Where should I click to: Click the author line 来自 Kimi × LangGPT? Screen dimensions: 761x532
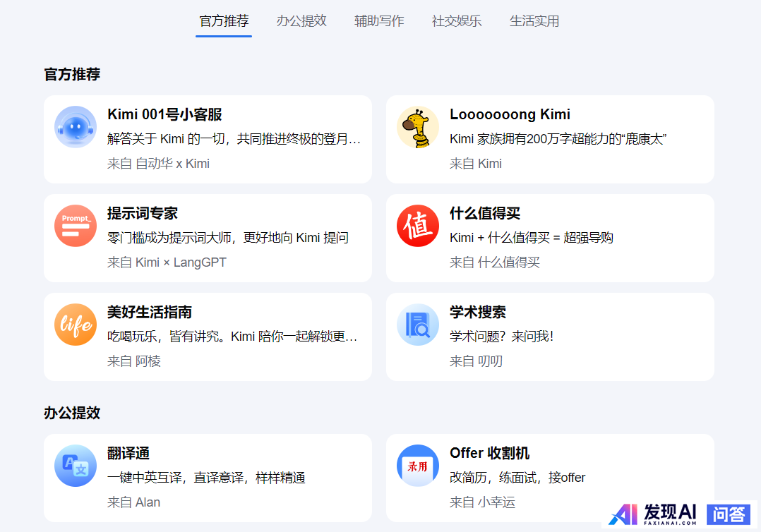pyautogui.click(x=167, y=262)
